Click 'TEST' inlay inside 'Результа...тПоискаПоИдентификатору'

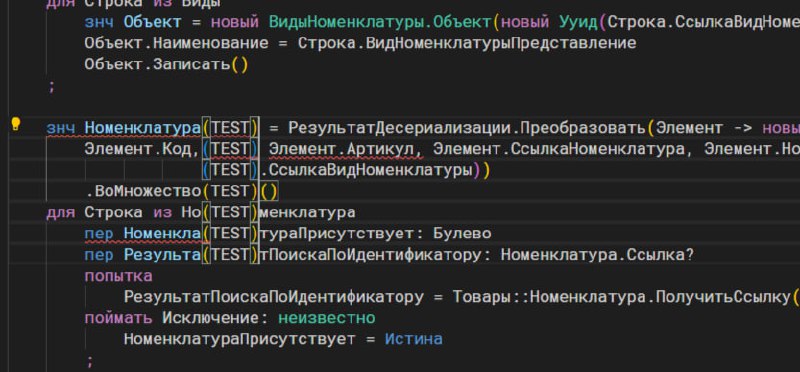point(230,255)
